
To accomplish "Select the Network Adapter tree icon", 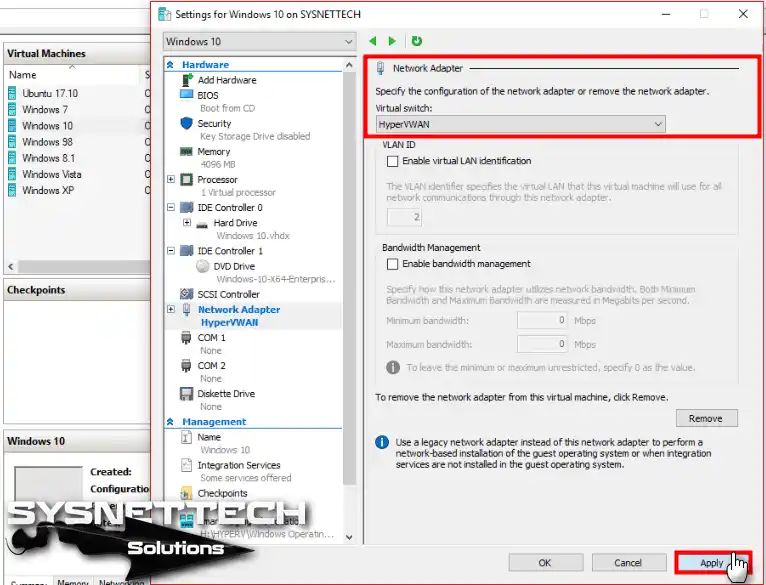I will click(187, 309).
